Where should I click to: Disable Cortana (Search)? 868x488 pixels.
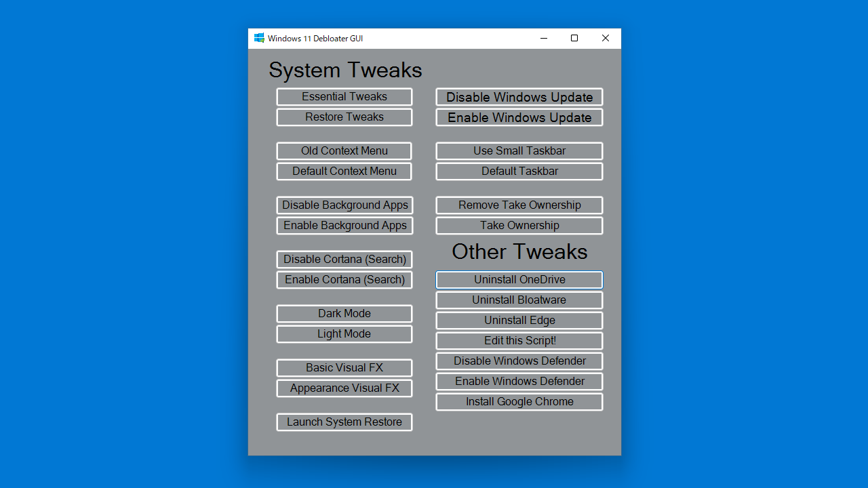click(x=344, y=260)
